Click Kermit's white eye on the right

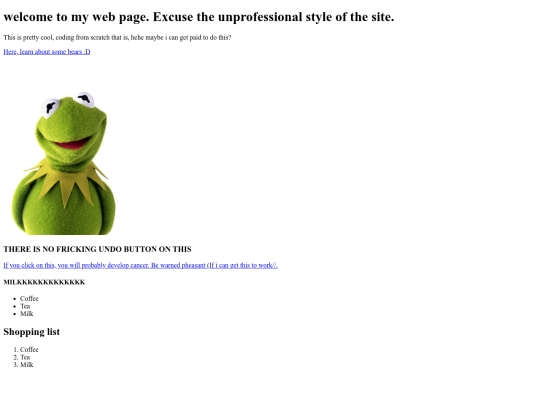pos(85,99)
